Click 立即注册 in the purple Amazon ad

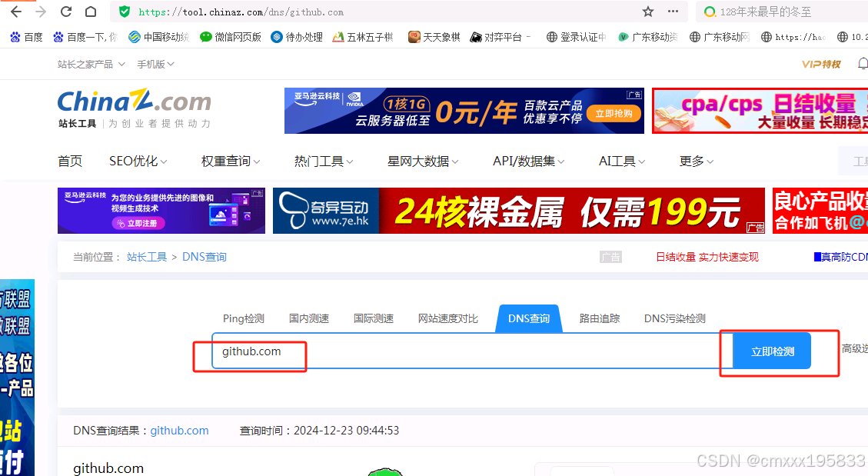(x=137, y=223)
